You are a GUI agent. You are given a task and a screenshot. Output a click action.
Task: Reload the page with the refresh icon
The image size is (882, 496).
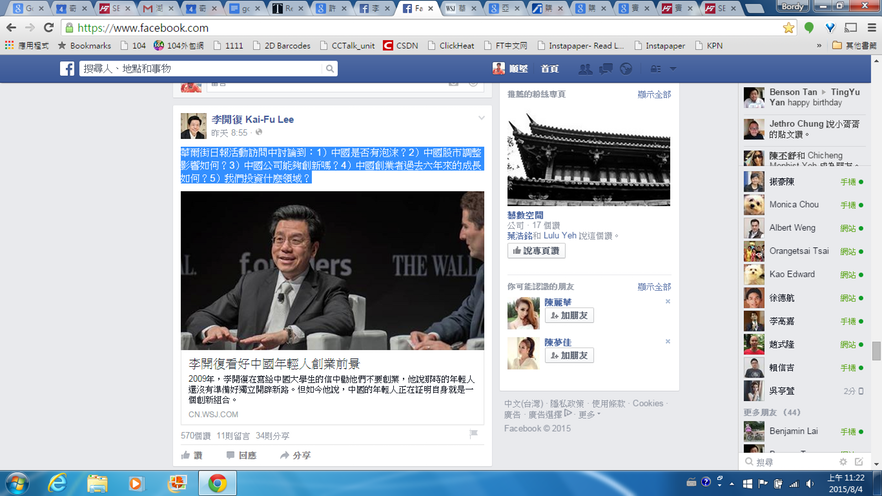49,28
